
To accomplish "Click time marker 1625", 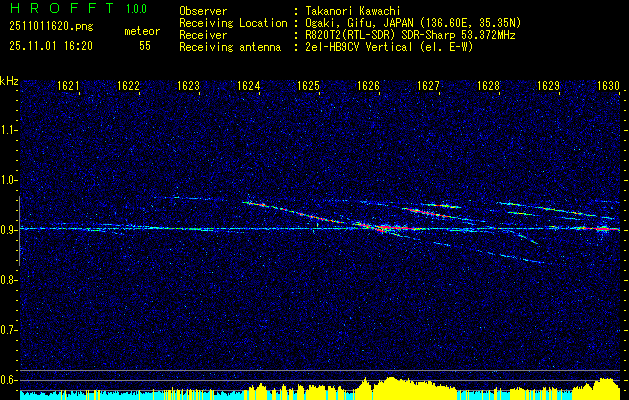I will (308, 86).
